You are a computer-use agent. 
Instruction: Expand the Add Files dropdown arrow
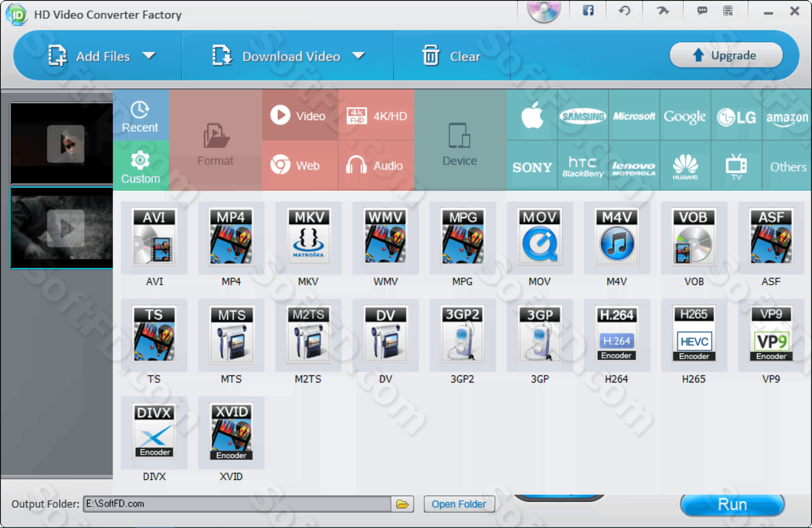click(149, 56)
